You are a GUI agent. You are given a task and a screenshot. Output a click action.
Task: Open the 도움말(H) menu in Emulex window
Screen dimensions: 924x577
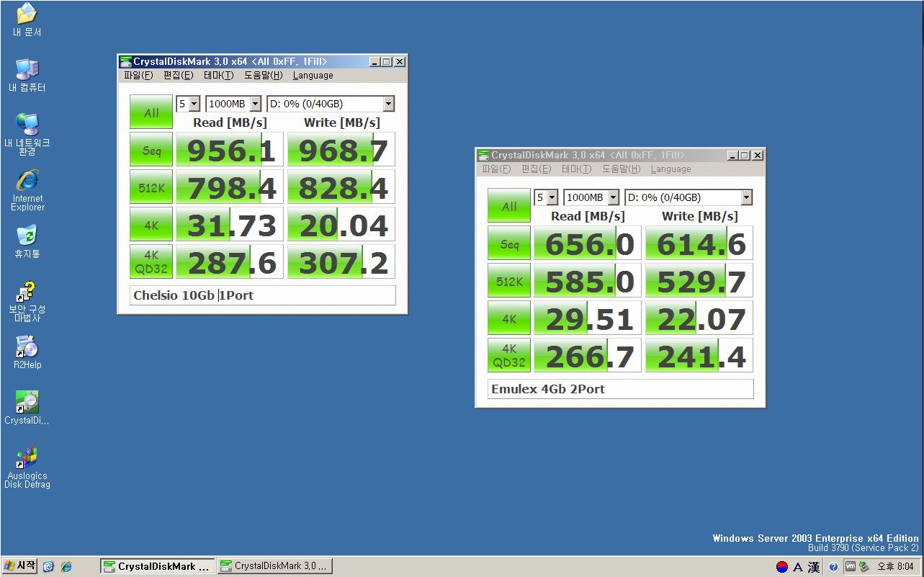point(621,169)
